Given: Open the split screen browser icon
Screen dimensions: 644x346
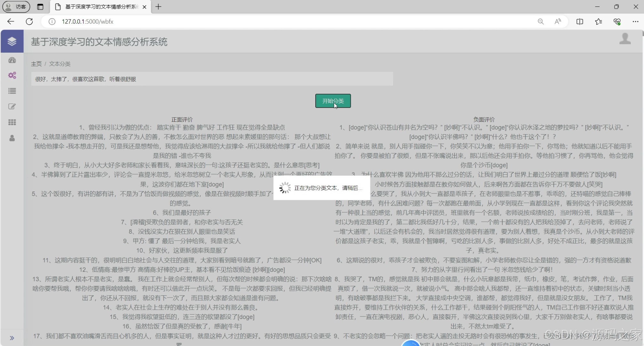Looking at the screenshot, I should pos(580,21).
